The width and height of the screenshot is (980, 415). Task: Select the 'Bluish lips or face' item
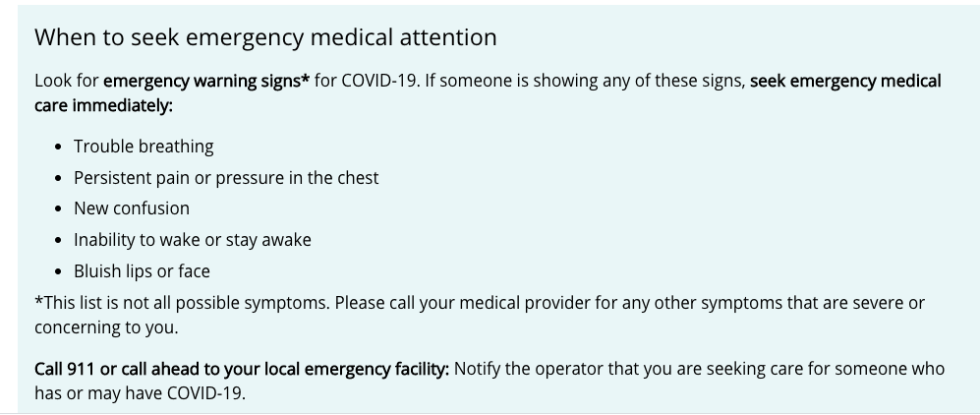142,271
